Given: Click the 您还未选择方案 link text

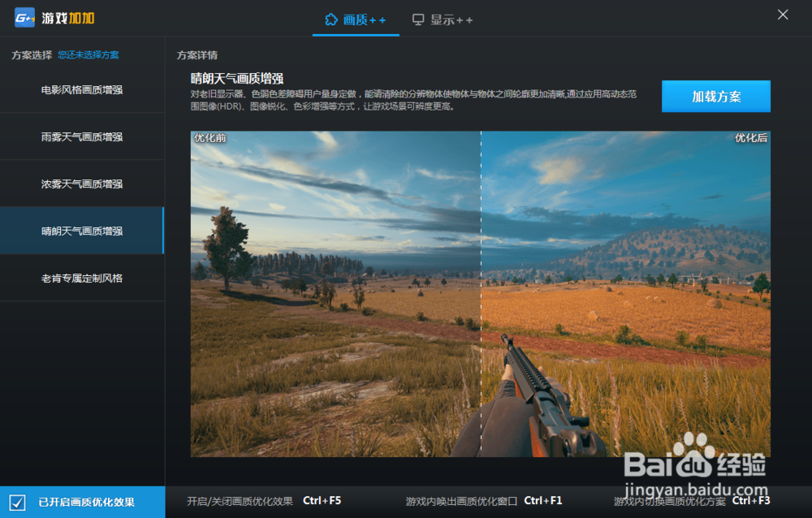Looking at the screenshot, I should (84, 54).
